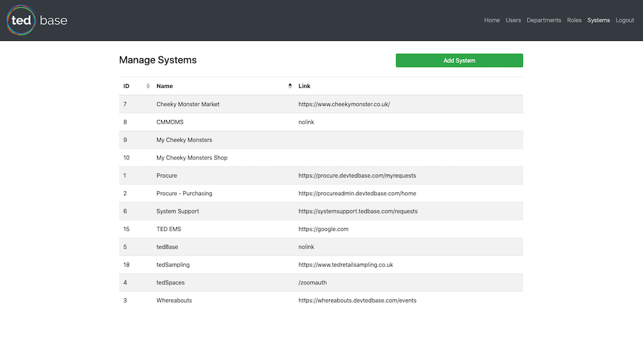Image resolution: width=643 pixels, height=364 pixels.
Task: Navigate to the Roles page
Action: [574, 20]
